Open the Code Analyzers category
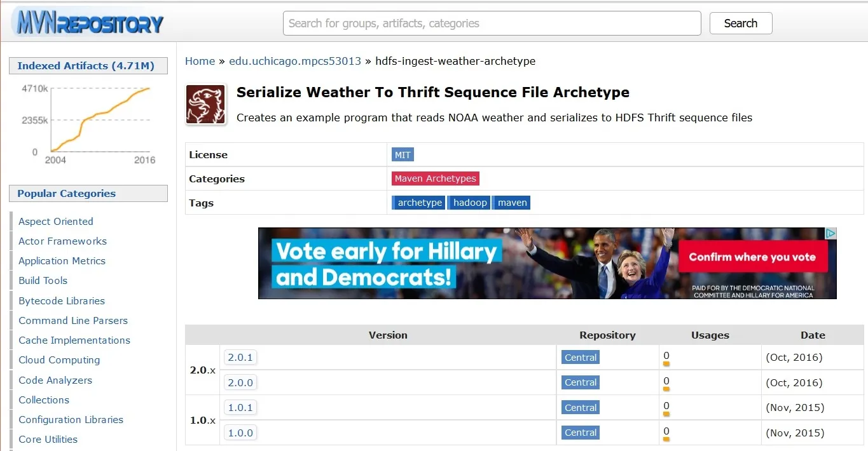The width and height of the screenshot is (868, 451). 55,380
